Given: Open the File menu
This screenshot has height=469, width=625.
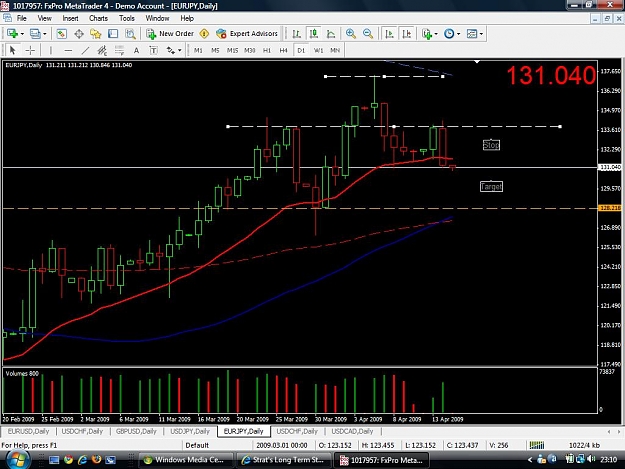Looking at the screenshot, I should click(22, 18).
